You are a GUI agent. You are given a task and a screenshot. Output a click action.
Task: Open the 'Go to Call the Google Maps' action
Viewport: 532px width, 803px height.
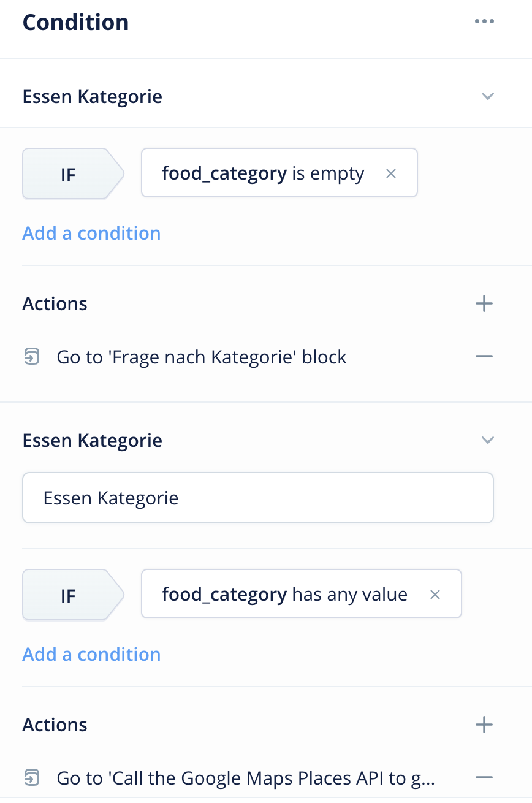pos(246,778)
